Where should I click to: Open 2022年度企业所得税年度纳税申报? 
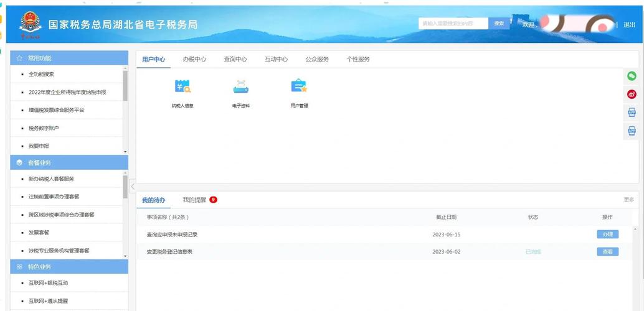point(67,92)
